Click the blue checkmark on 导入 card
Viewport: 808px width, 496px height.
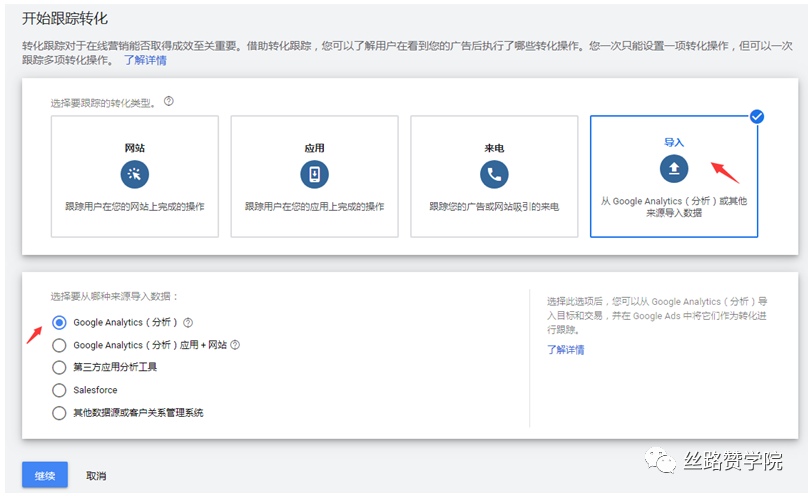tap(757, 117)
